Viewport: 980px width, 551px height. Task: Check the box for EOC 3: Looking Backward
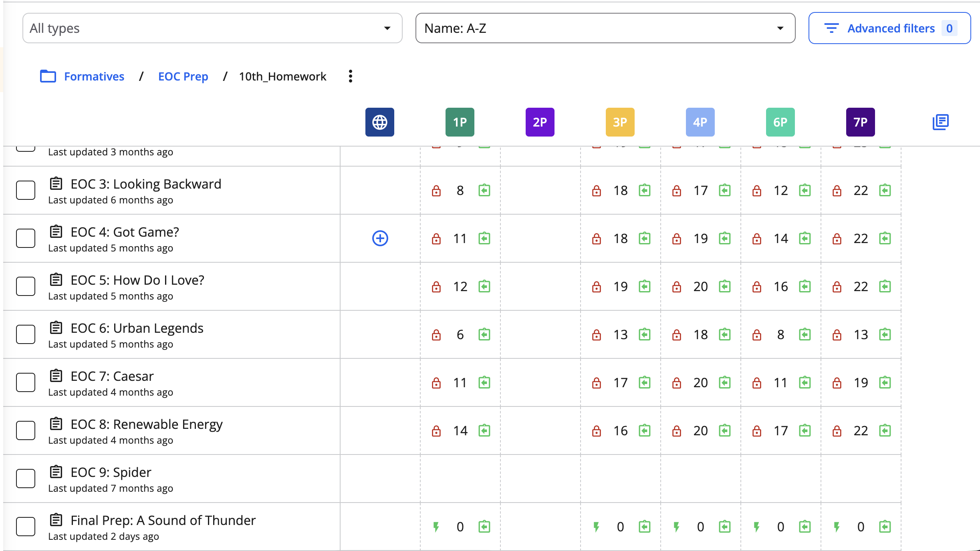[x=26, y=190]
